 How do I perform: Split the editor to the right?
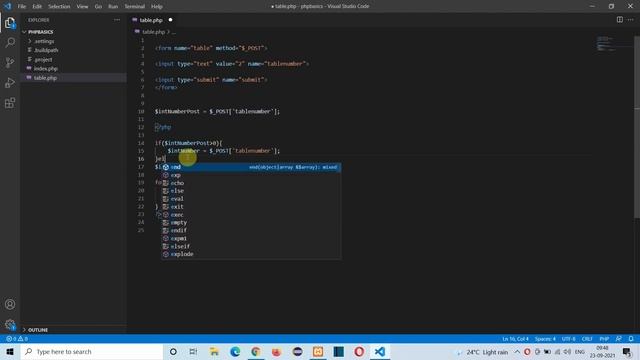pyautogui.click(x=620, y=20)
